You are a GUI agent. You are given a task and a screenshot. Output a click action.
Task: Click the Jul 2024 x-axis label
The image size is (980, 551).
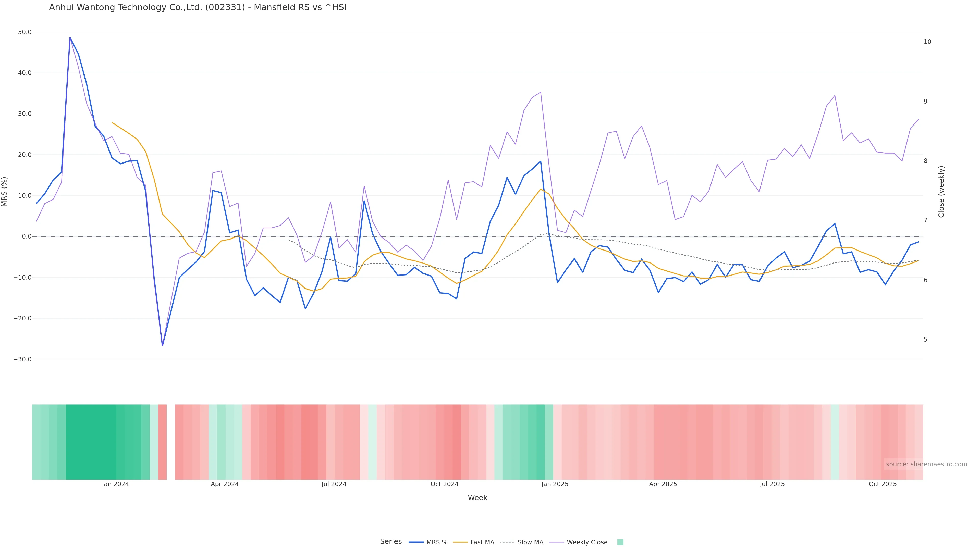pyautogui.click(x=334, y=484)
